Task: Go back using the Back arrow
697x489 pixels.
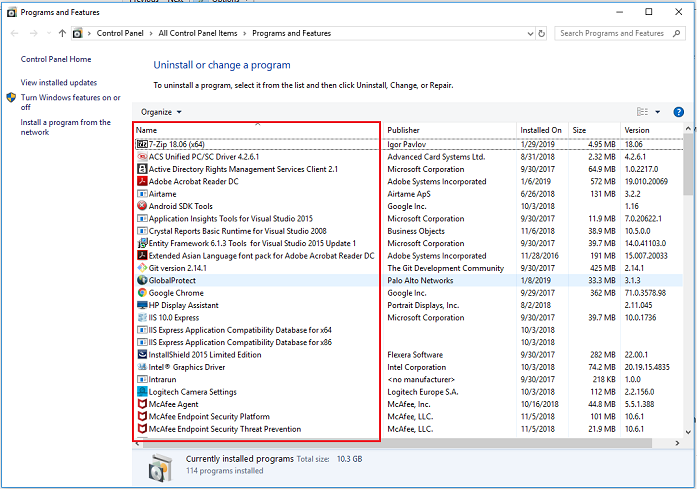Action: (x=13, y=34)
